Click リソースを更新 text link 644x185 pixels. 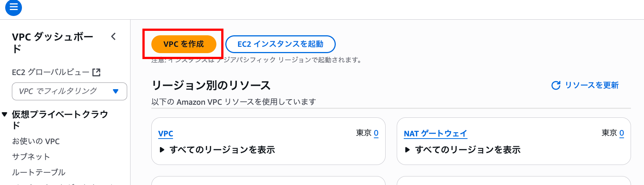click(592, 85)
